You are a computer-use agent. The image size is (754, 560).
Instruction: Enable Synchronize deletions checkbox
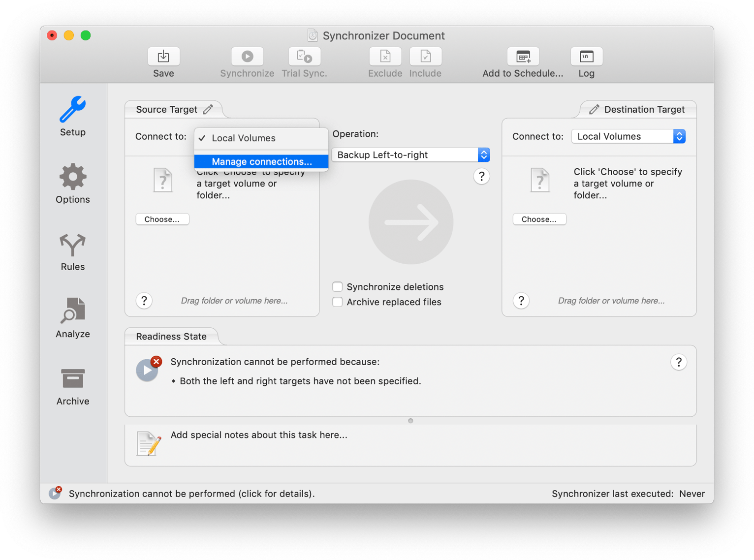pyautogui.click(x=338, y=287)
